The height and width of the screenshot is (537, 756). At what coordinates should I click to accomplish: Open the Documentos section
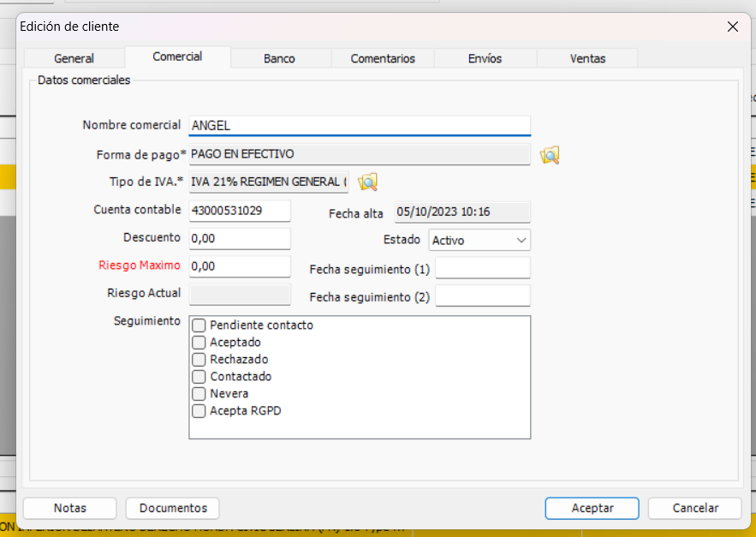[x=172, y=508]
